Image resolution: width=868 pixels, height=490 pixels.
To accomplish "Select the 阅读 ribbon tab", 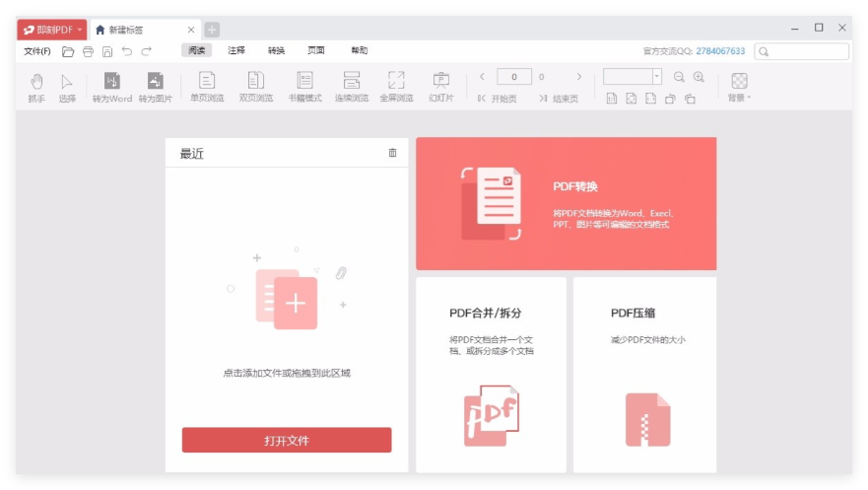I will tap(196, 50).
